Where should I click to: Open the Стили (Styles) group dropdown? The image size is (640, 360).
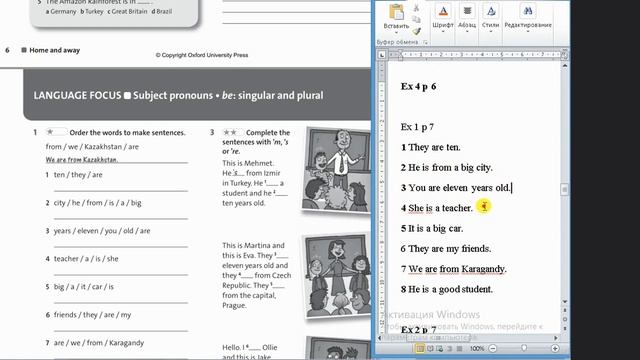[x=491, y=18]
